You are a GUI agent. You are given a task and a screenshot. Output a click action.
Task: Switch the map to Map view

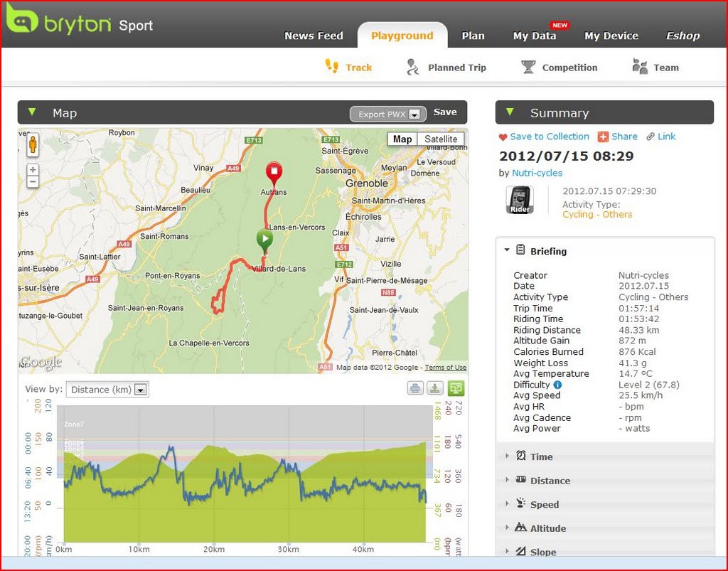[402, 139]
